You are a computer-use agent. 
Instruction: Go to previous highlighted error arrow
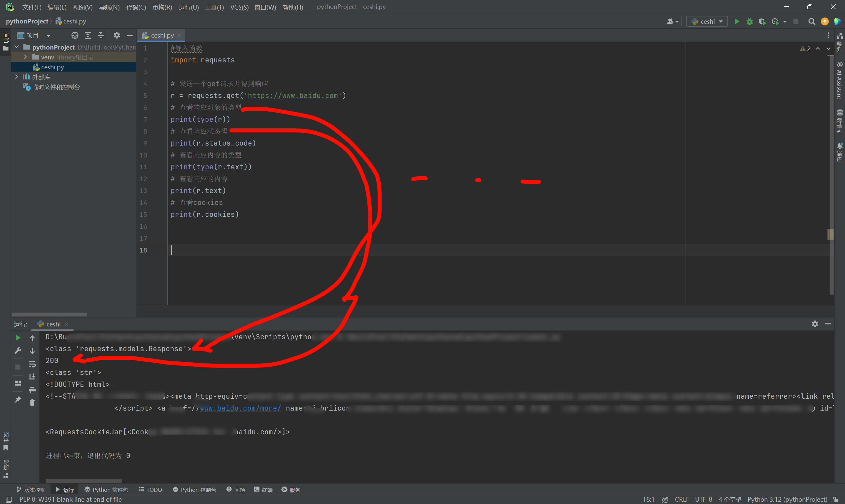tap(818, 49)
